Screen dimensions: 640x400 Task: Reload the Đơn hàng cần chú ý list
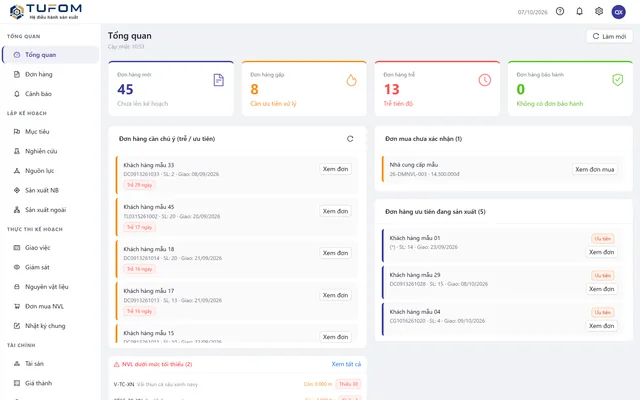(x=350, y=139)
